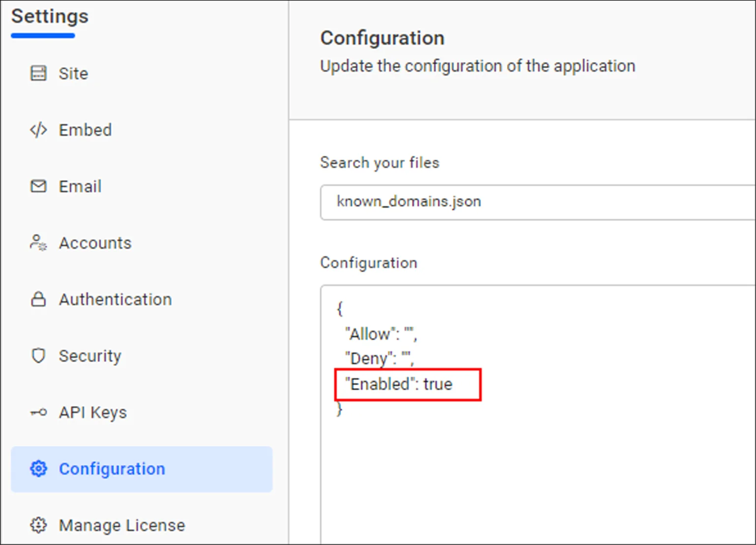This screenshot has width=756, height=545.
Task: Select the Accounts users icon
Action: coord(38,242)
